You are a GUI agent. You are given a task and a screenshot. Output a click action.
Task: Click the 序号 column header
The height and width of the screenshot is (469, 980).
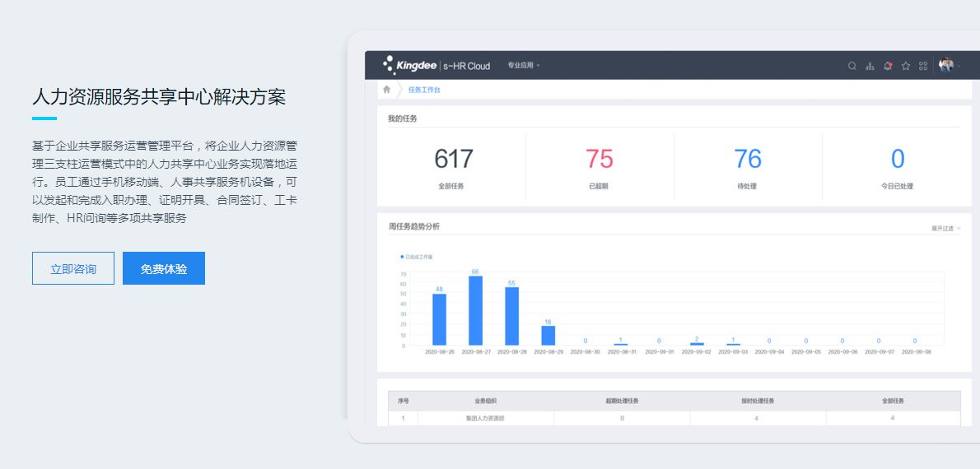tap(404, 401)
